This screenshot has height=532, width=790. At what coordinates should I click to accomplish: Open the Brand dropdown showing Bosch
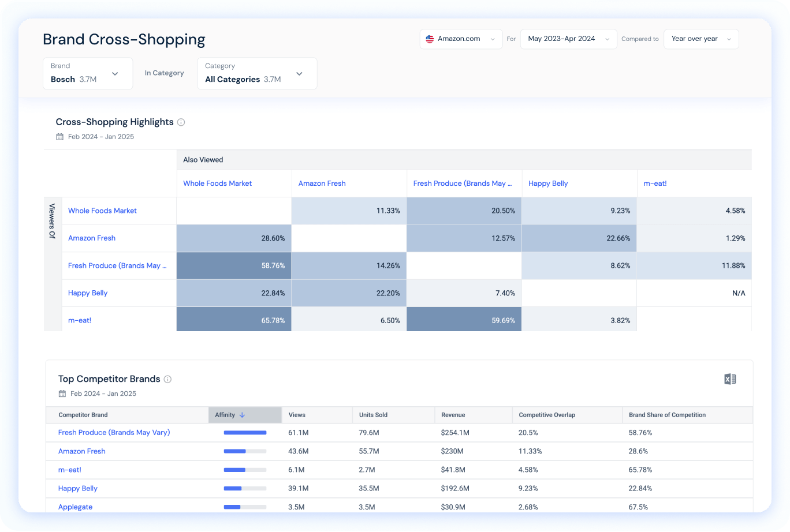click(x=87, y=73)
